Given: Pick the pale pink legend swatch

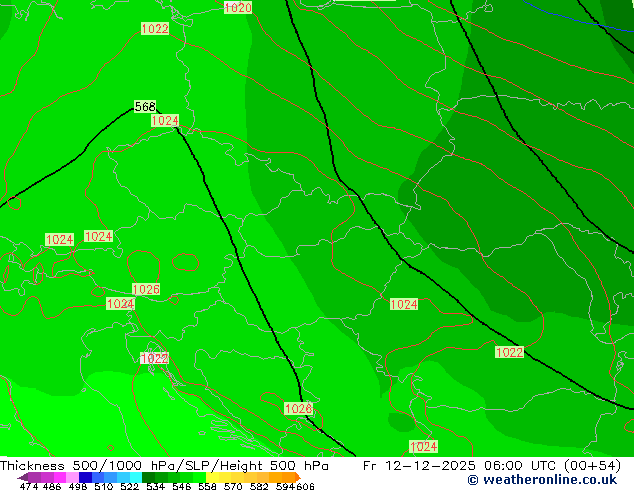Looking at the screenshot, I should tap(72, 477).
